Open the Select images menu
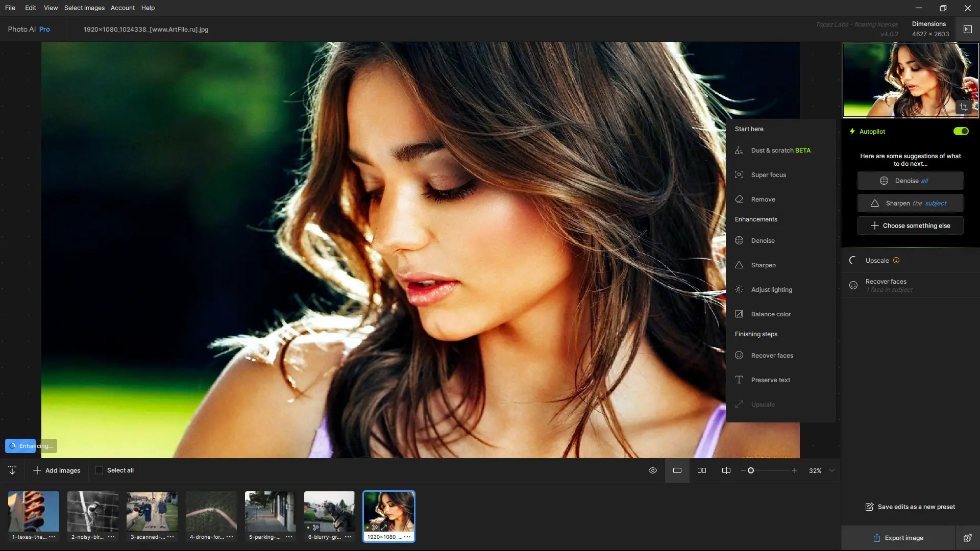The height and width of the screenshot is (551, 980). (x=84, y=8)
